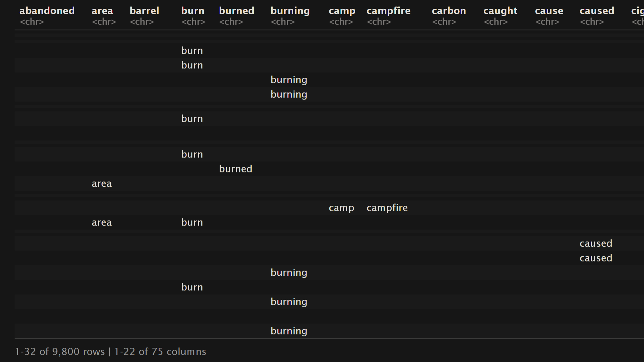This screenshot has height=362, width=644.
Task: Click the "1-22 of 75 columns" footer text
Action: [x=160, y=352]
